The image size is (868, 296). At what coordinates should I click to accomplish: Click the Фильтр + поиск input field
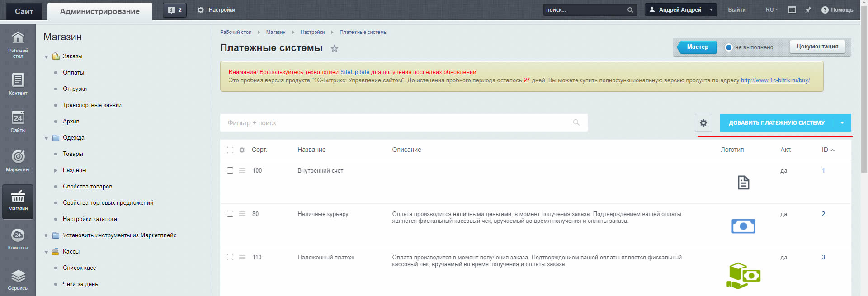coord(398,123)
